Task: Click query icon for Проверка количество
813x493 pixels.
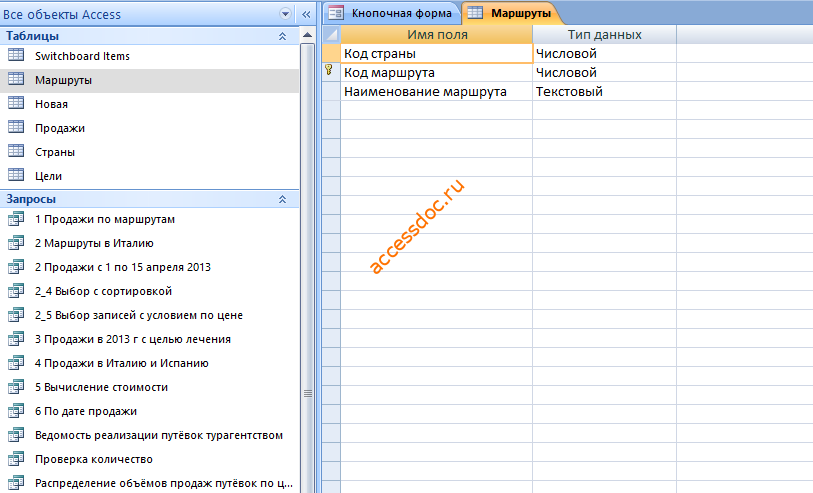Action: tap(16, 459)
